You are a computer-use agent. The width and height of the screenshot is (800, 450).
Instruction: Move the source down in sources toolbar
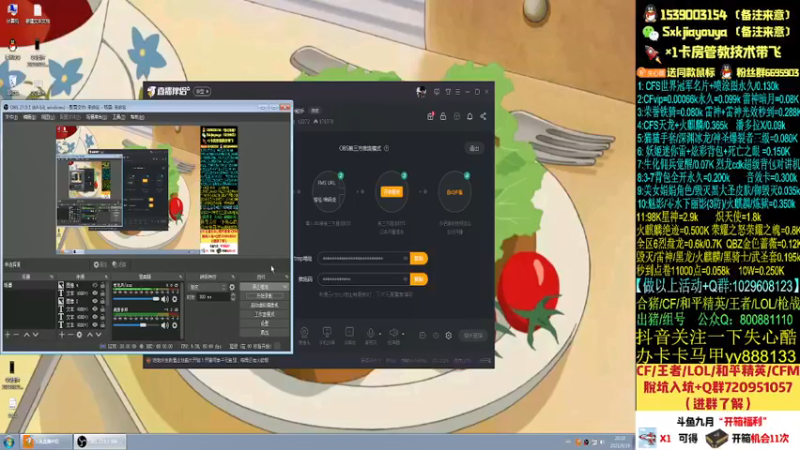[98, 335]
